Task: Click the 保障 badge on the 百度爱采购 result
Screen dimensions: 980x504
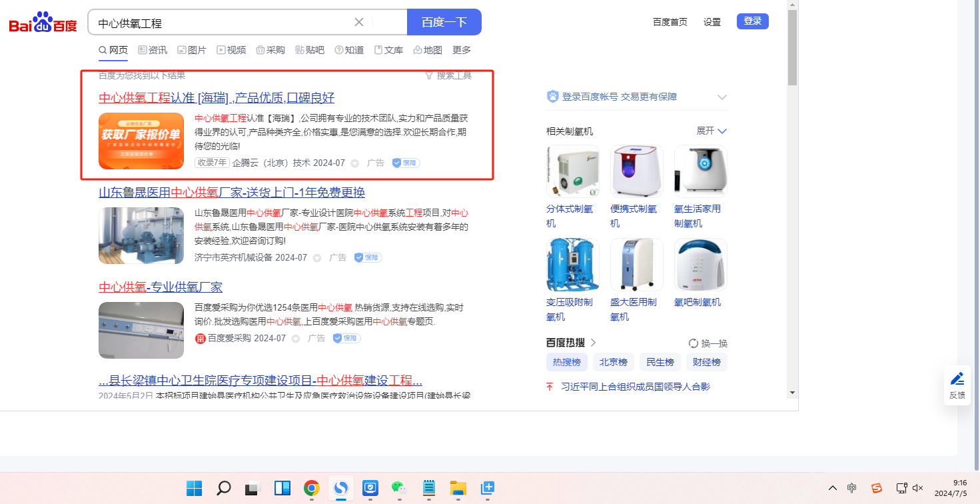Action: 346,338
